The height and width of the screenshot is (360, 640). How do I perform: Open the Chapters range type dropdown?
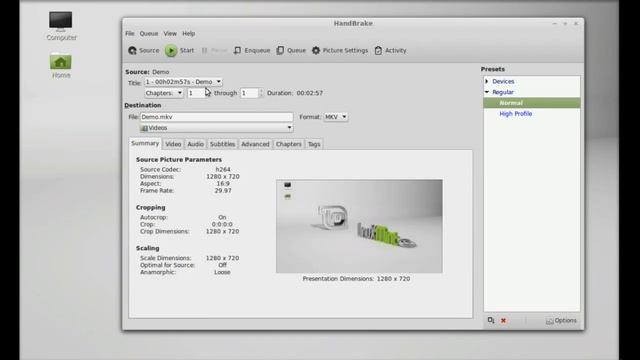(x=164, y=93)
